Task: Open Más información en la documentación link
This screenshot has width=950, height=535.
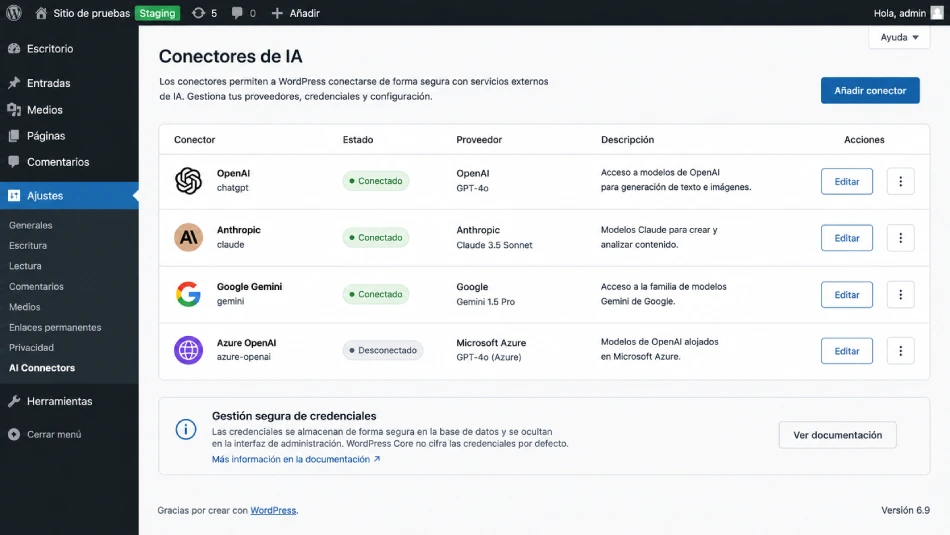Action: click(296, 459)
